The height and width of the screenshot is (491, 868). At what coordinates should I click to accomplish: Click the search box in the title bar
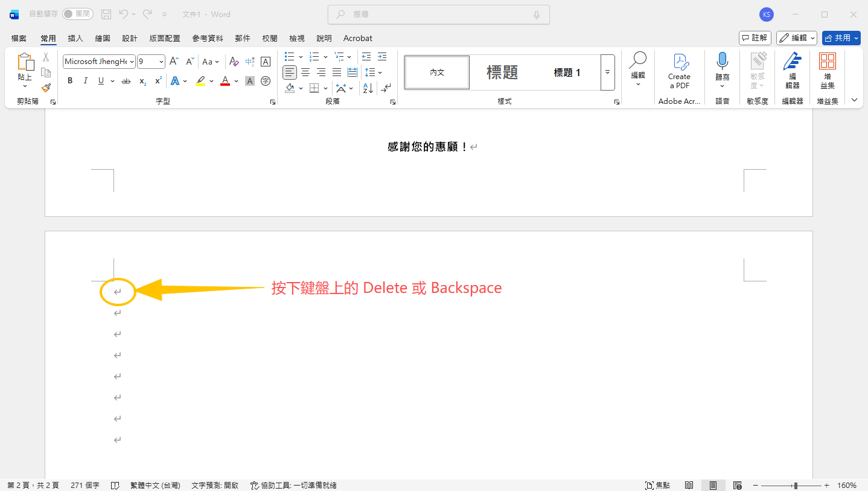[x=438, y=14]
